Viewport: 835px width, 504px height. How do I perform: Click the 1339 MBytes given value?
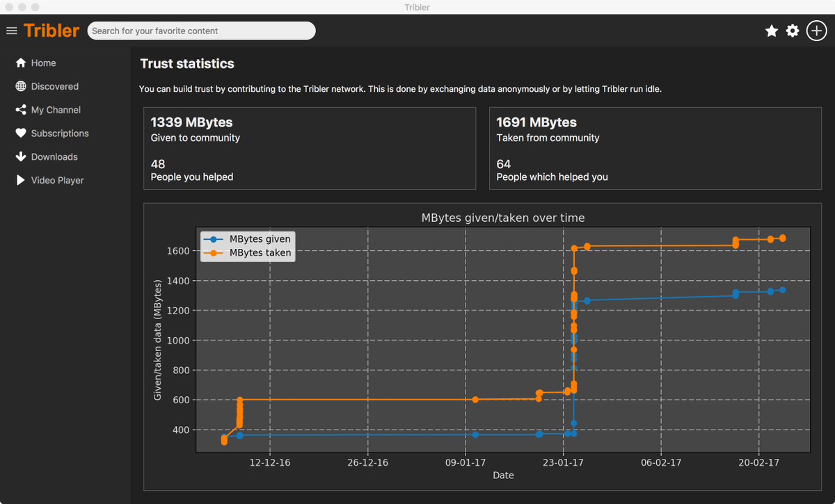191,122
